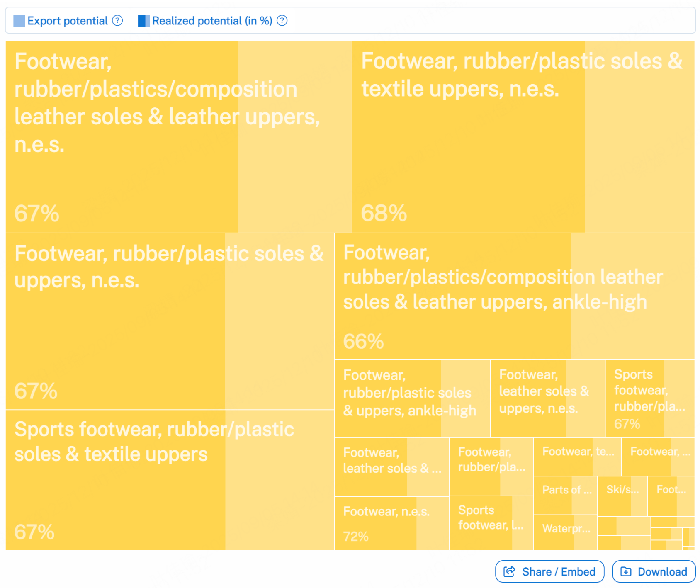Click the Export potential legend color swatch
The image size is (700, 588).
pyautogui.click(x=19, y=21)
